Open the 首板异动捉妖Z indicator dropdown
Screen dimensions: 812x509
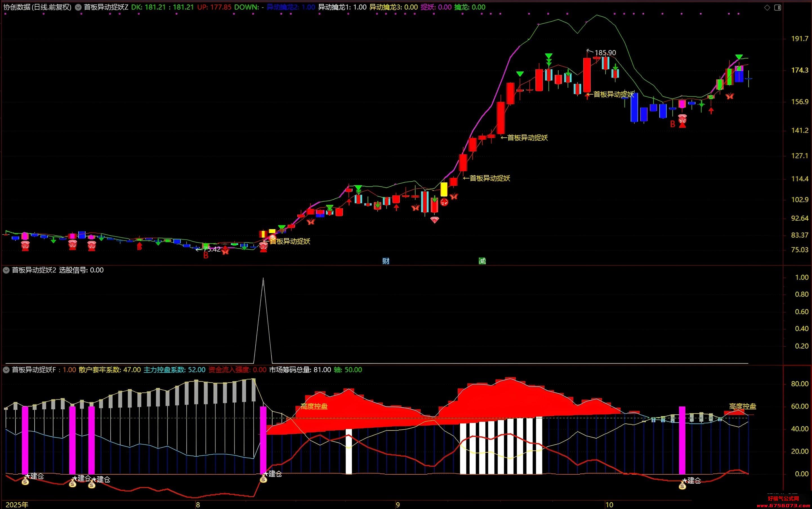[78, 7]
